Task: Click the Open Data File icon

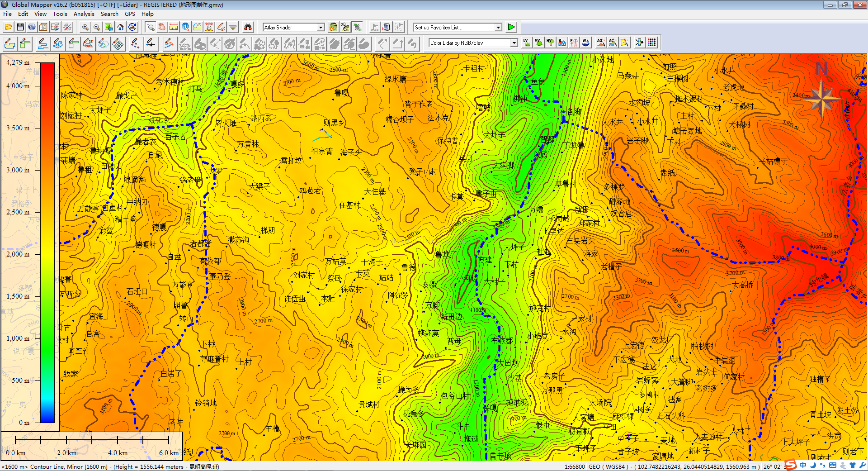Action: (9, 27)
